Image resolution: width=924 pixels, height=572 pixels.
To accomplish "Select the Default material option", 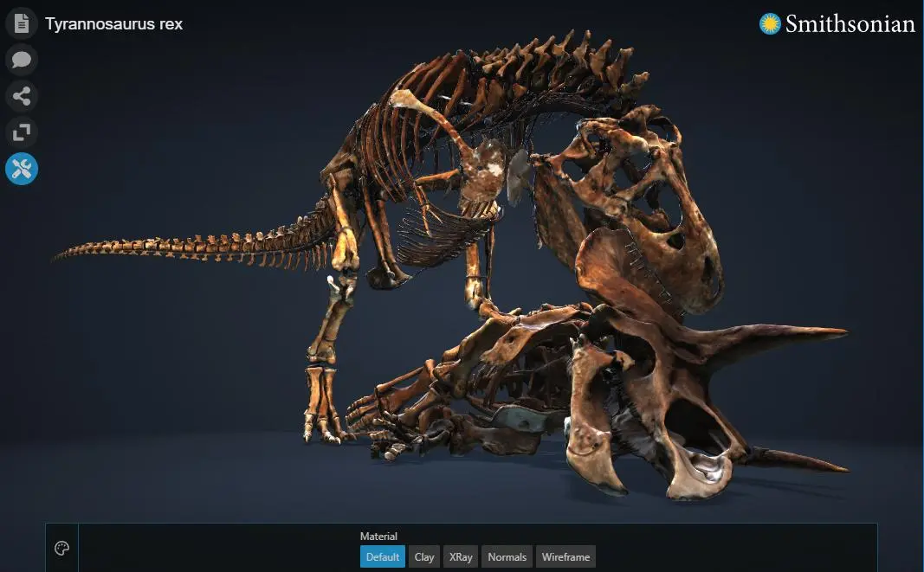I will point(383,556).
